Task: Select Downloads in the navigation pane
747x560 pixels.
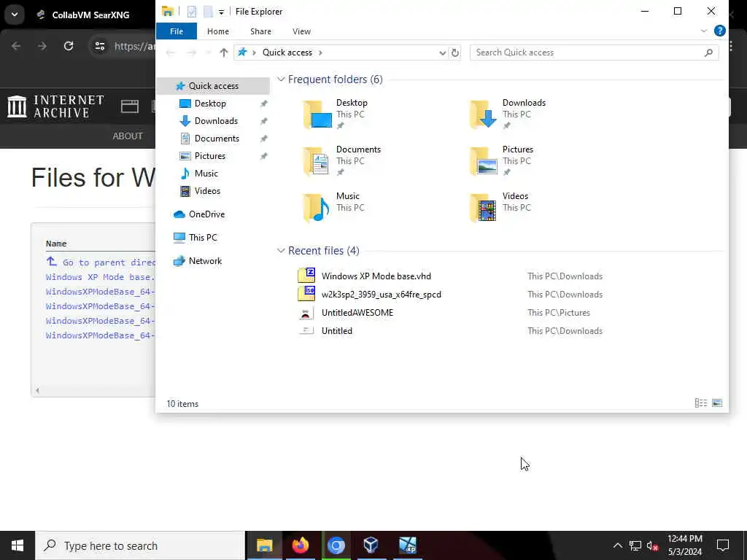Action: pyautogui.click(x=216, y=121)
